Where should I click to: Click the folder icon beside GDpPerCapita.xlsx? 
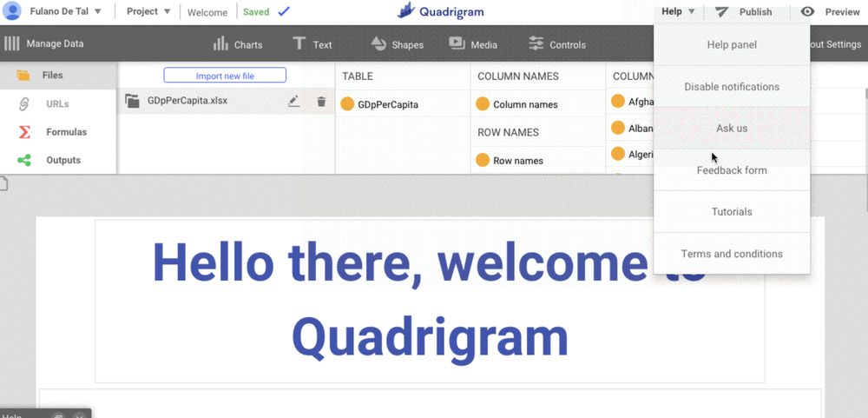coord(132,101)
